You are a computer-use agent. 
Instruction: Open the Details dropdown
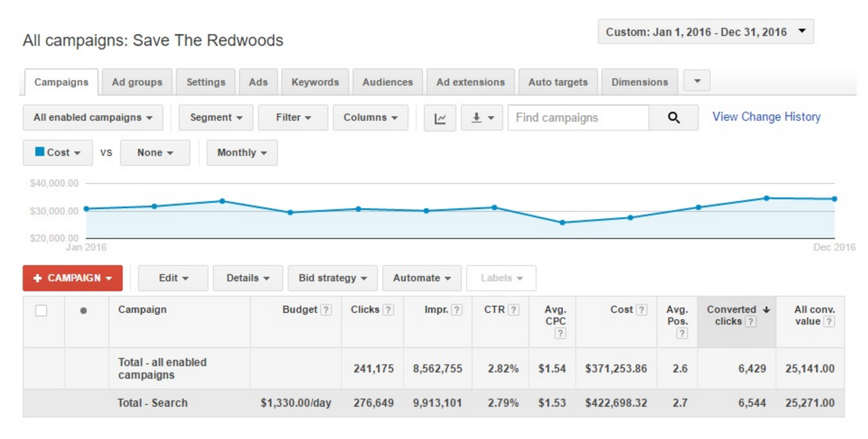coord(248,278)
